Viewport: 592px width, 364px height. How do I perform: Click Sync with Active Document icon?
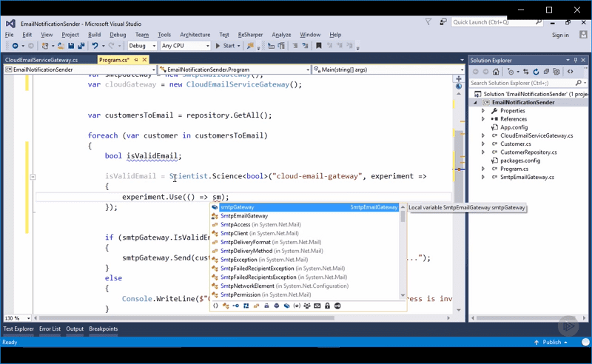525,71
